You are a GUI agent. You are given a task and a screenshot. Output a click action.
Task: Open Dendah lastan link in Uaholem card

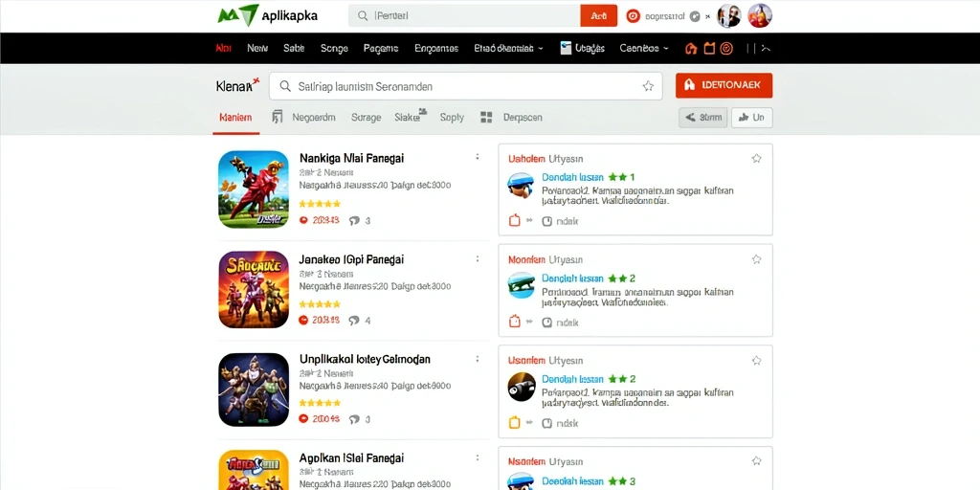point(572,177)
